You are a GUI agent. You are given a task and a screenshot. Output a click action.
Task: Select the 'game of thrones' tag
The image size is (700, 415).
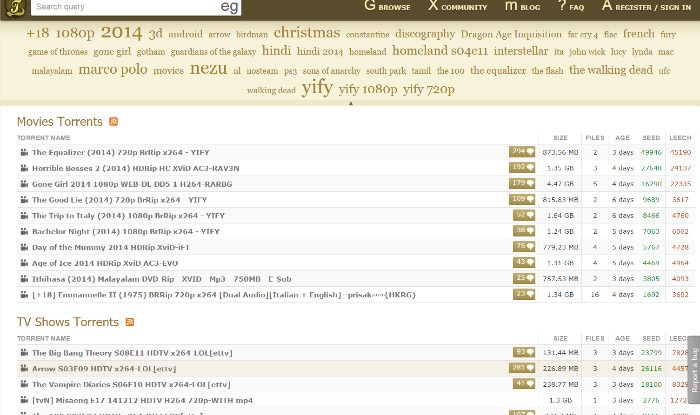coord(58,52)
